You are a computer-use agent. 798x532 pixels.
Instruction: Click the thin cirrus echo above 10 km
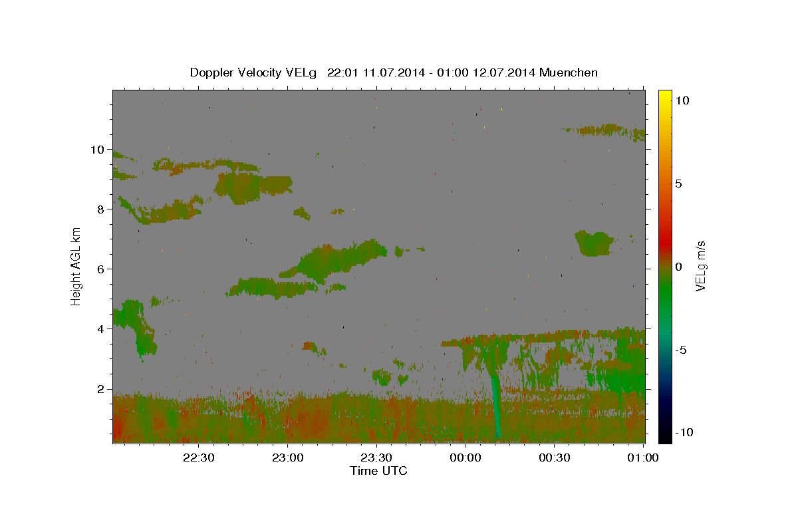[604, 130]
